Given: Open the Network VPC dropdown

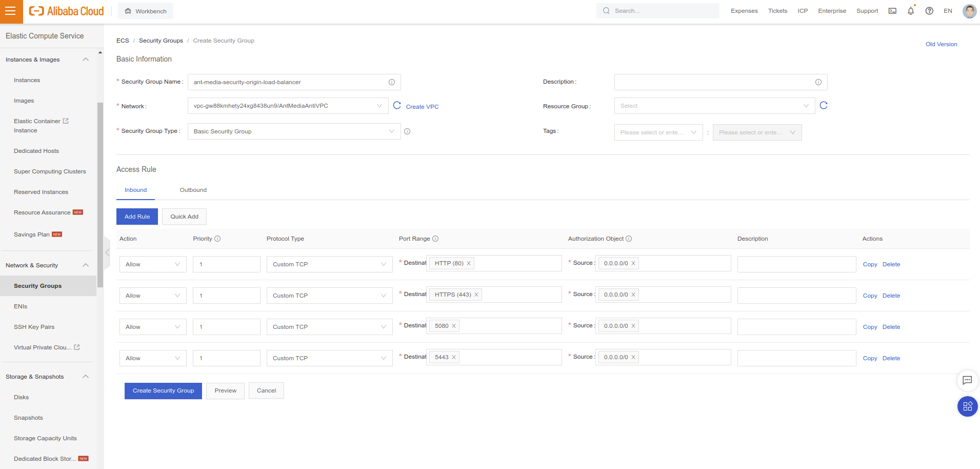Looking at the screenshot, I should point(288,106).
